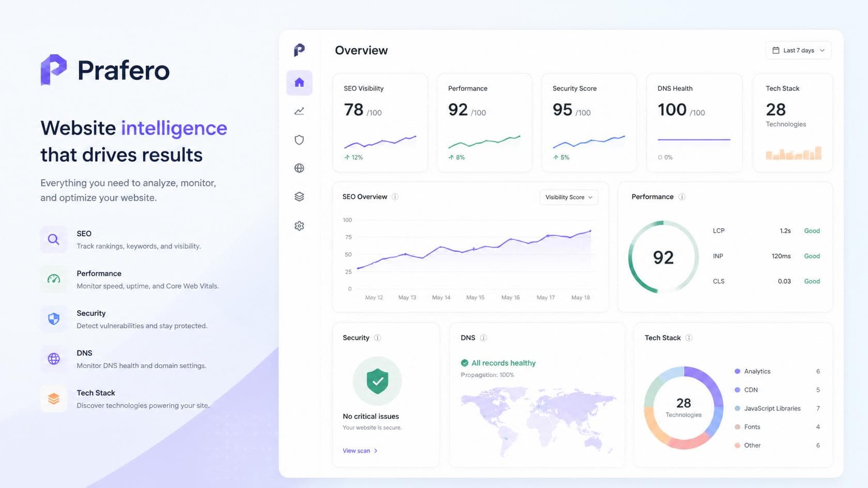Open the Security shield sidebar icon
The height and width of the screenshot is (488, 868).
pyautogui.click(x=299, y=140)
